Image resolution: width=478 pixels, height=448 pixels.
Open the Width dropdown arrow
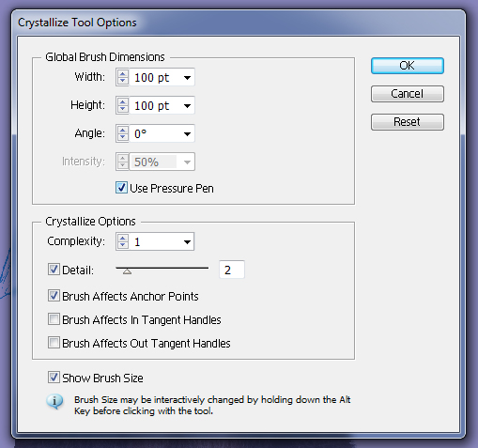(187, 77)
